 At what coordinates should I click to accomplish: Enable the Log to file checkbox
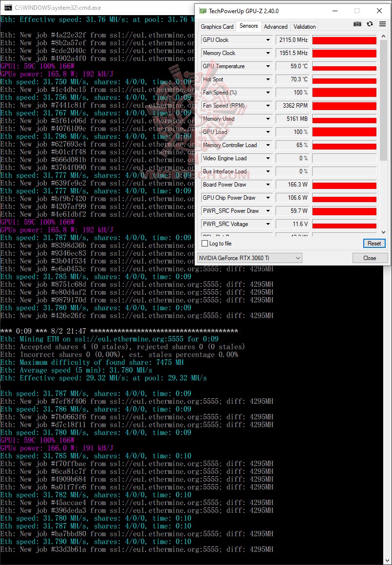205,244
